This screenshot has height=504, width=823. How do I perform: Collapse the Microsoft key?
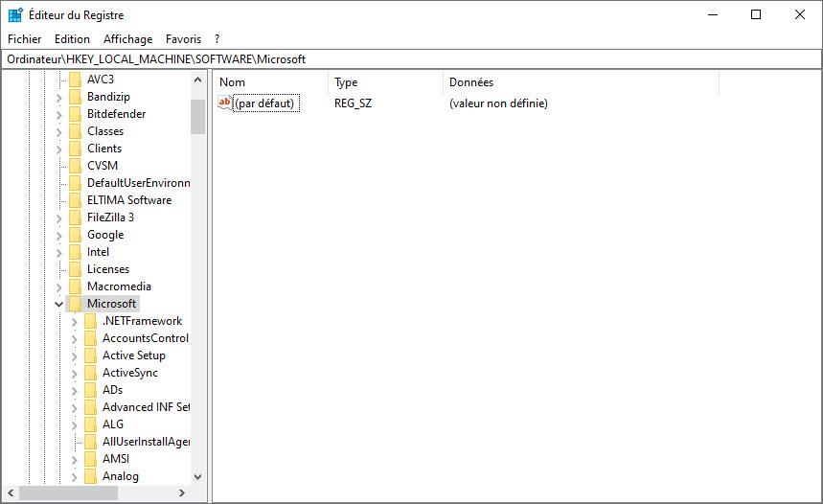[58, 304]
